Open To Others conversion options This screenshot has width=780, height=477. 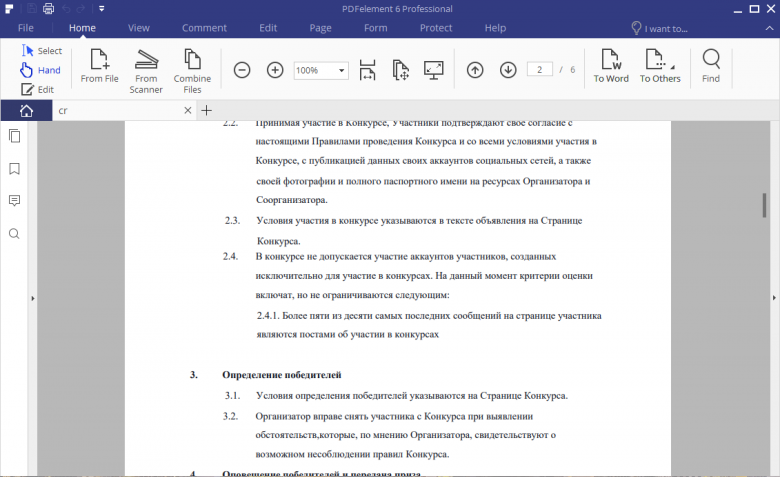coord(660,66)
